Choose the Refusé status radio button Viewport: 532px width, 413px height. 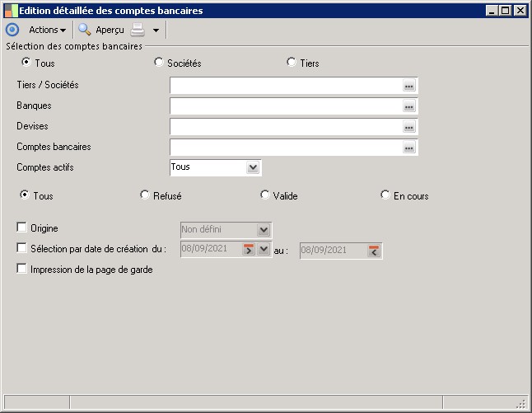[x=145, y=195]
